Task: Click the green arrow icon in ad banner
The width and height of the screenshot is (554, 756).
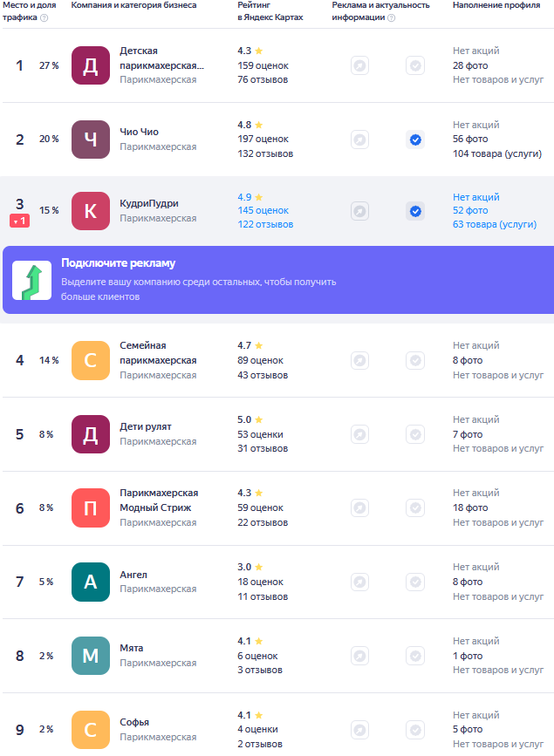Action: [32, 281]
